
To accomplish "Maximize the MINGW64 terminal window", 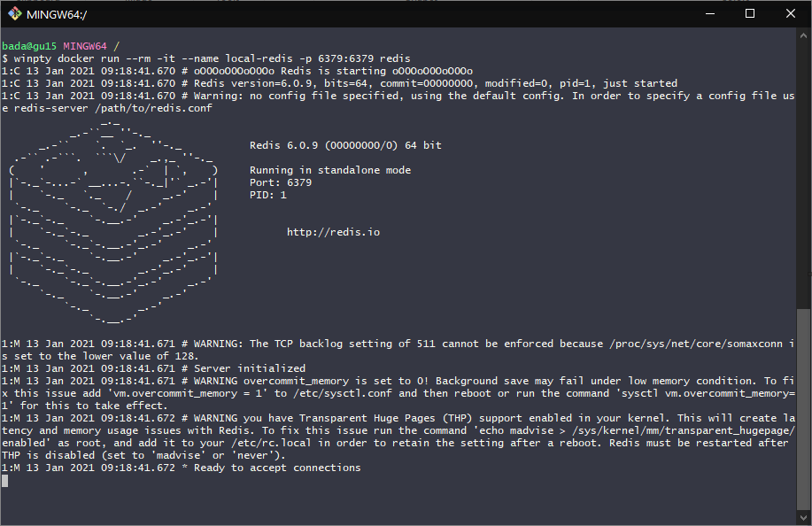I will pos(750,13).
